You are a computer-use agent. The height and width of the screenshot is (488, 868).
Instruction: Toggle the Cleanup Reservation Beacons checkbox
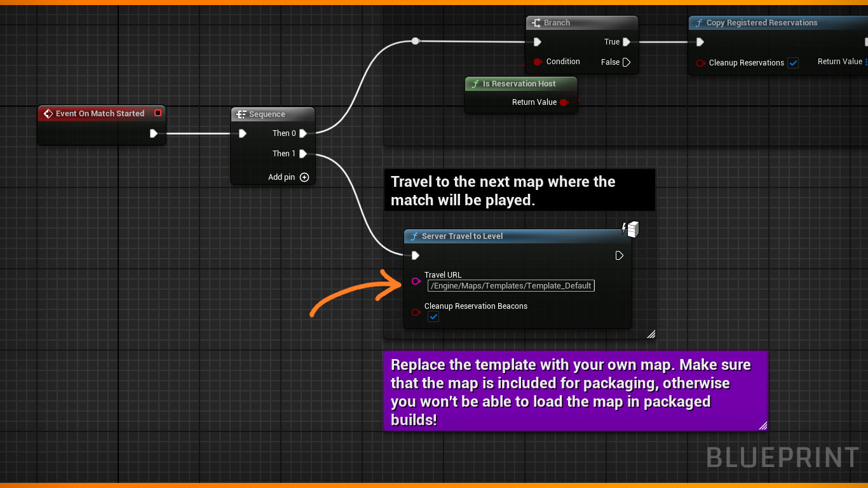tap(433, 316)
